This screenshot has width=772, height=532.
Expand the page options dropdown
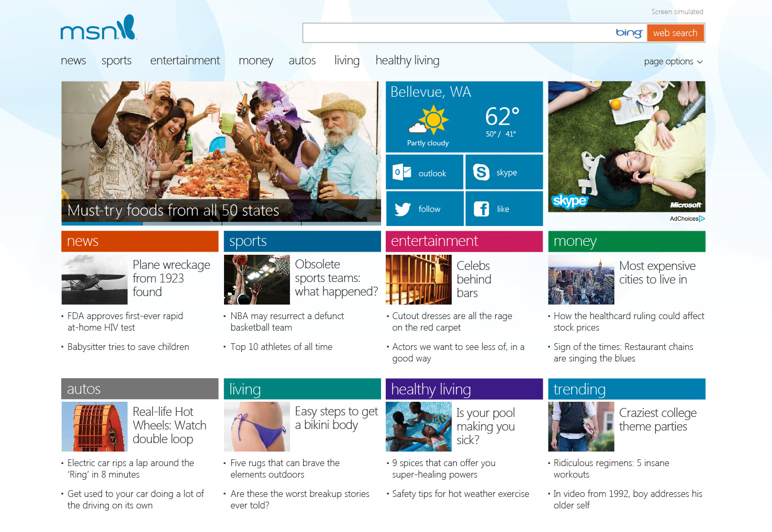click(673, 61)
